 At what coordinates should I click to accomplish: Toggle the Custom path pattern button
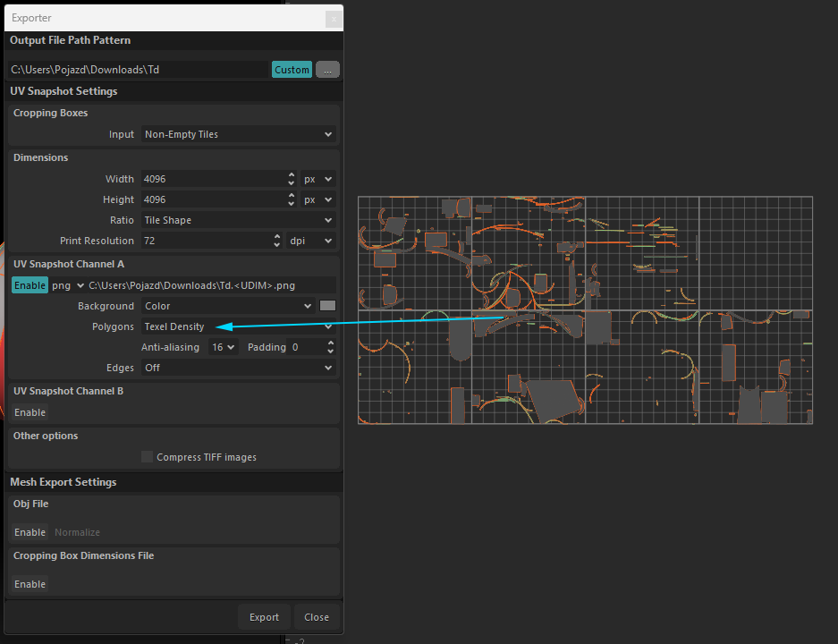(x=292, y=70)
